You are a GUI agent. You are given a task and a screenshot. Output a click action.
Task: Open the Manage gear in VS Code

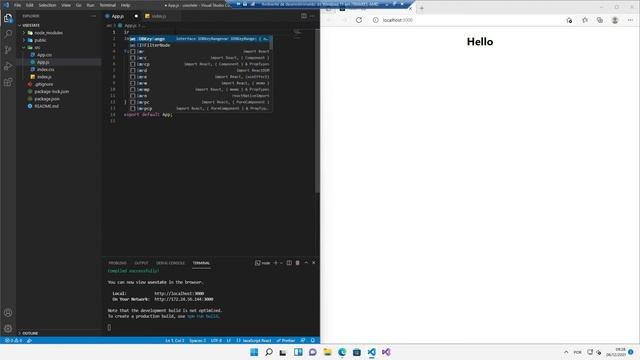tap(8, 328)
